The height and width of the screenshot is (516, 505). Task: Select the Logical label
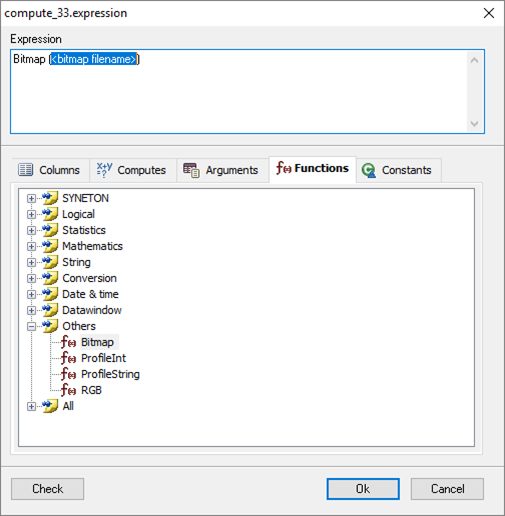click(x=78, y=214)
